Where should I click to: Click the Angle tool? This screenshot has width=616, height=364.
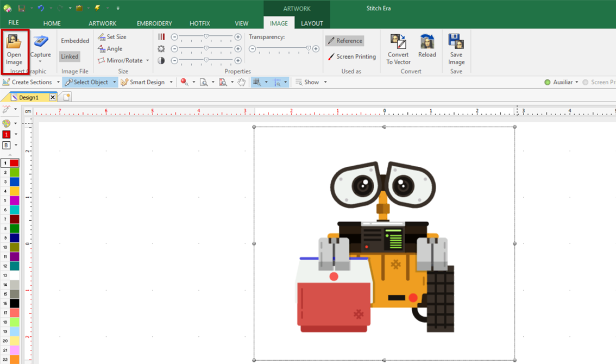click(x=110, y=49)
